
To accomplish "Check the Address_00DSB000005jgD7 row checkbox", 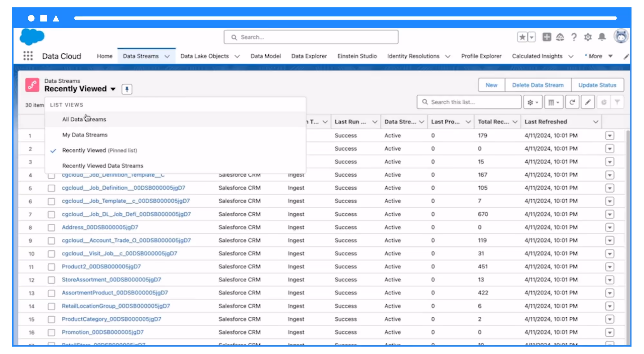I will [x=51, y=228].
